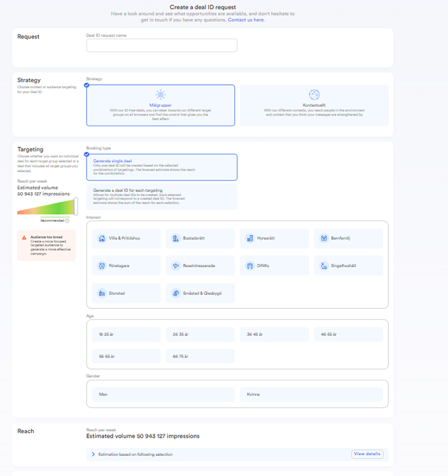Screen dimensions: 448x476
Task: Click the Målgrupper strategy icon
Action: 160,95
